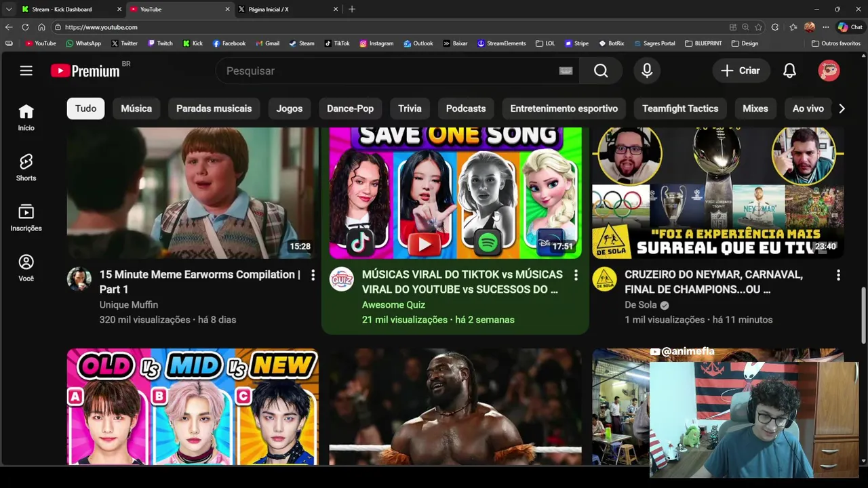868x488 pixels.
Task: Open 15 Minute Meme Earworms title
Action: click(200, 282)
